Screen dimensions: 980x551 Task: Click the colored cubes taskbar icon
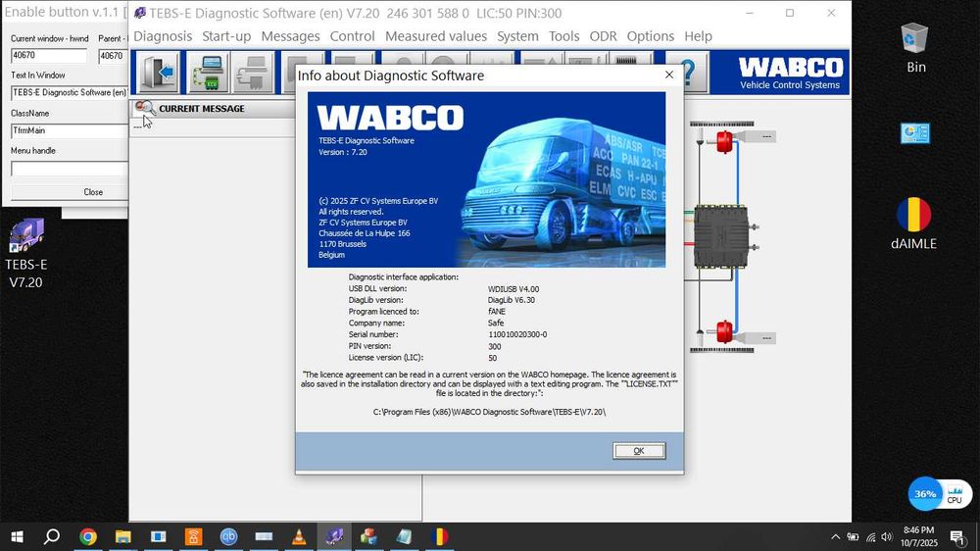coord(368,536)
